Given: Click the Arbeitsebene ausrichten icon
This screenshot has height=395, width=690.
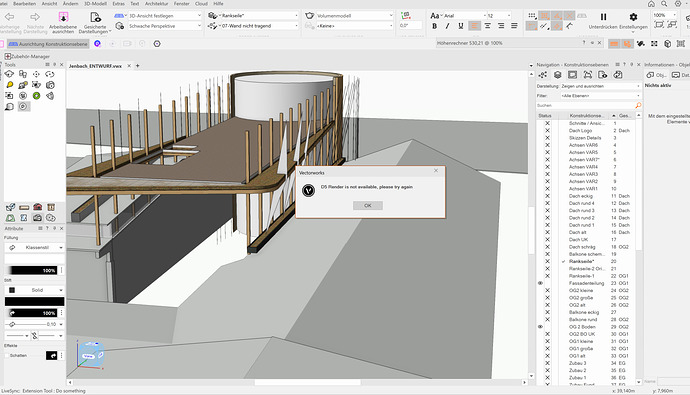Looking at the screenshot, I should coord(63,17).
